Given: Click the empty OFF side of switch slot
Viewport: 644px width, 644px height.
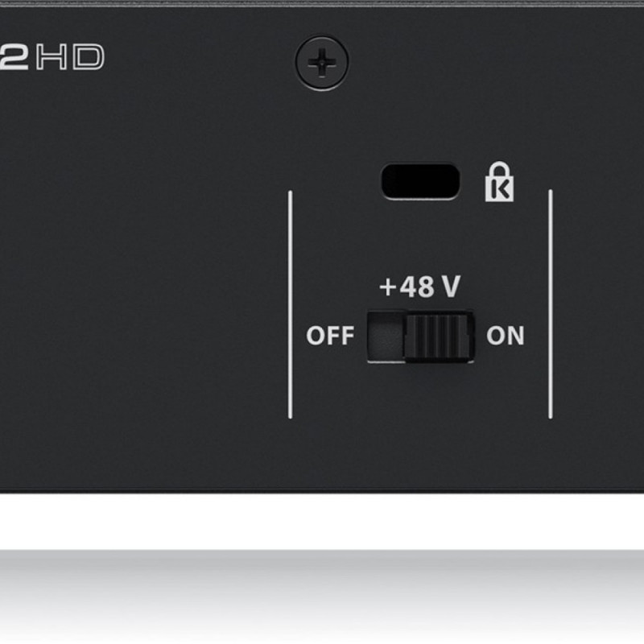Looking at the screenshot, I should point(386,336).
